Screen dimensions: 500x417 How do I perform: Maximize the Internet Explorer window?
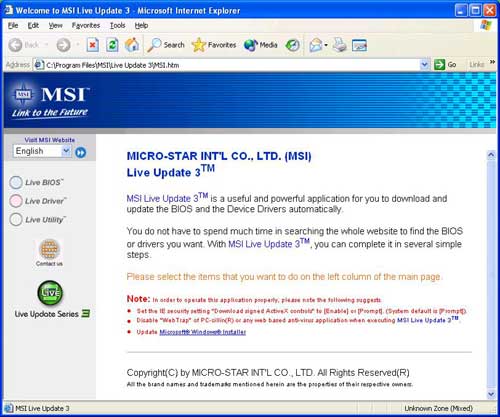click(475, 10)
